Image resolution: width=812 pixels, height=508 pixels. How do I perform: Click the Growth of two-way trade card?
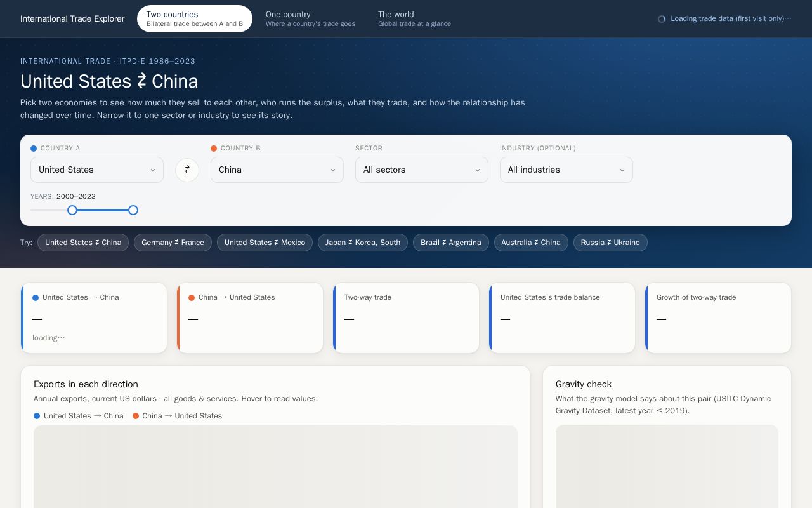tap(718, 317)
